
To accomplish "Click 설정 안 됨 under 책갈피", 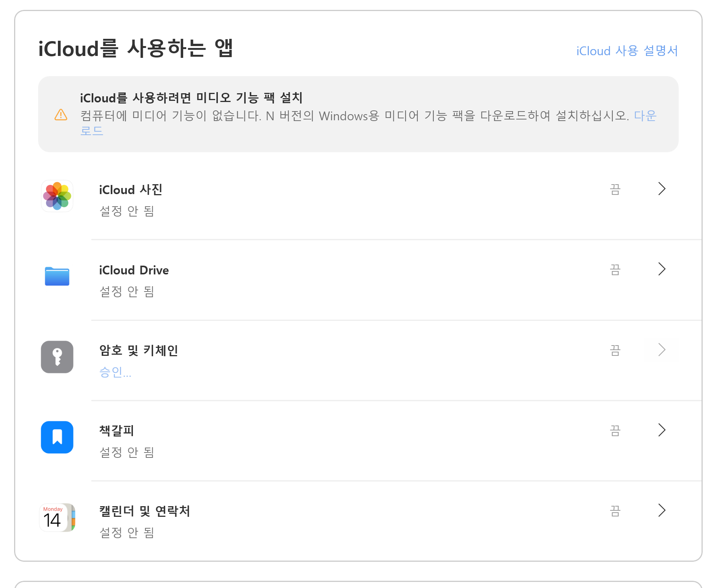I will [127, 452].
